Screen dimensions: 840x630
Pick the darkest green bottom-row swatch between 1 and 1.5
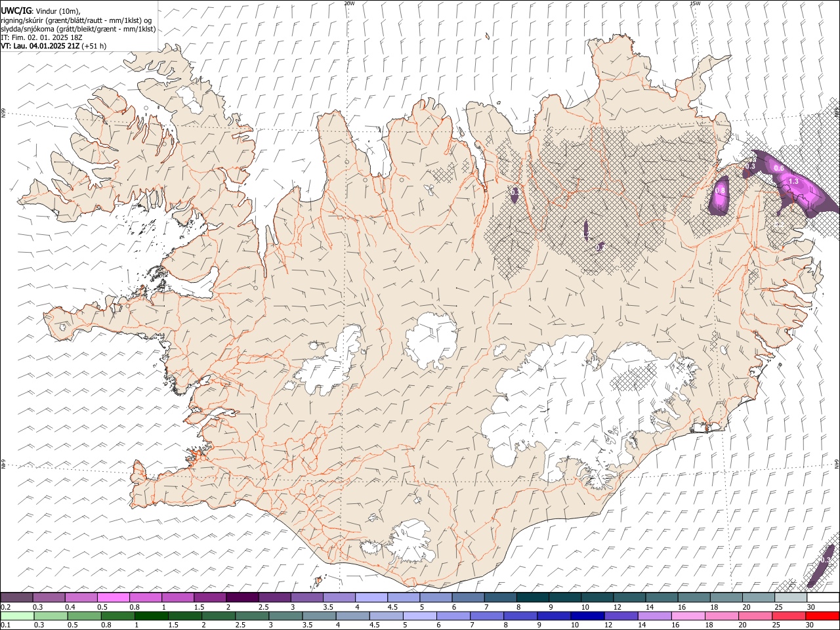151,616
